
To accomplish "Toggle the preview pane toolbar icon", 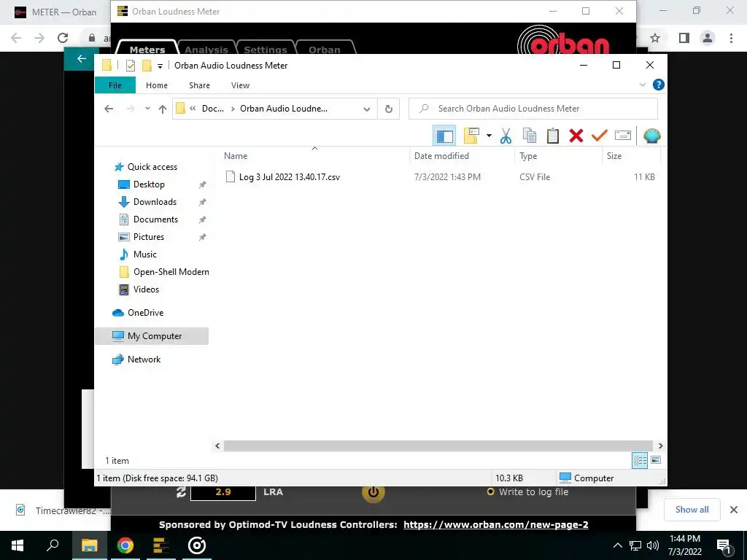I will [x=444, y=136].
